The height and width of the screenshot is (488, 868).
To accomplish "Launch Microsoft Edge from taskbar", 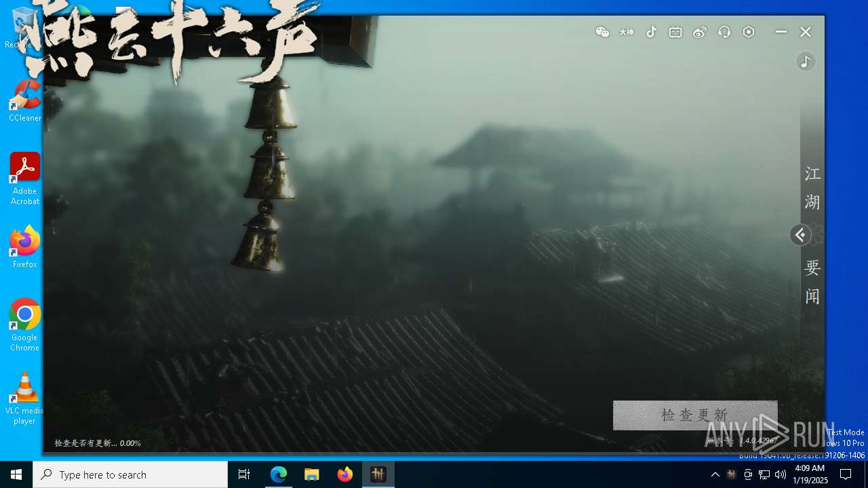I will (x=279, y=474).
